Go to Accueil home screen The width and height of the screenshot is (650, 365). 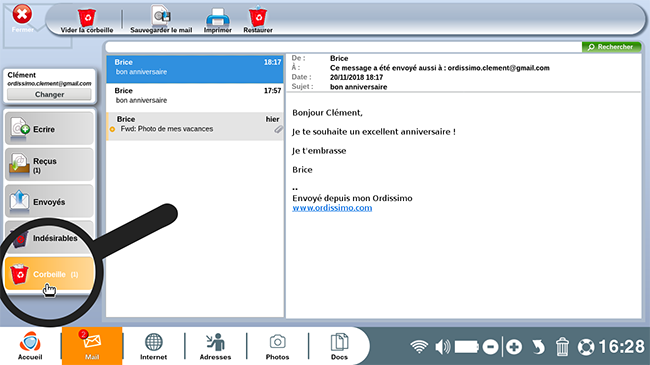pos(30,346)
